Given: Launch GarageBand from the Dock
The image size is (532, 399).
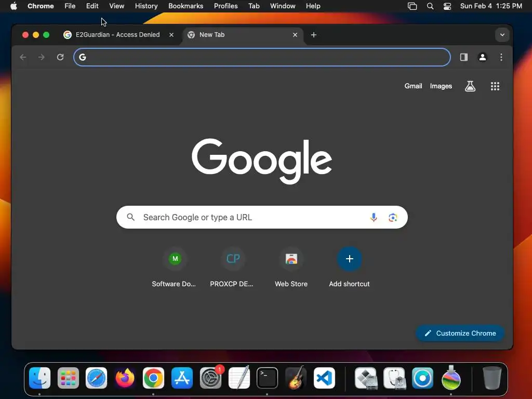Looking at the screenshot, I should click(x=296, y=378).
